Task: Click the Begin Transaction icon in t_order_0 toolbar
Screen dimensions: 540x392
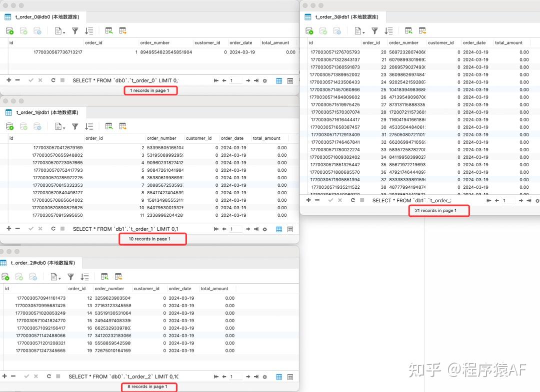Action: 9,30
